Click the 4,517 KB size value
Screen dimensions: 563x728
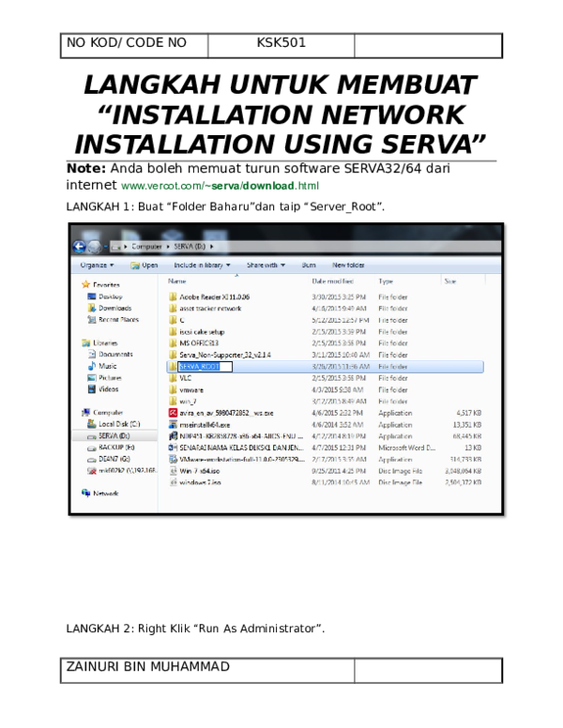pos(468,413)
